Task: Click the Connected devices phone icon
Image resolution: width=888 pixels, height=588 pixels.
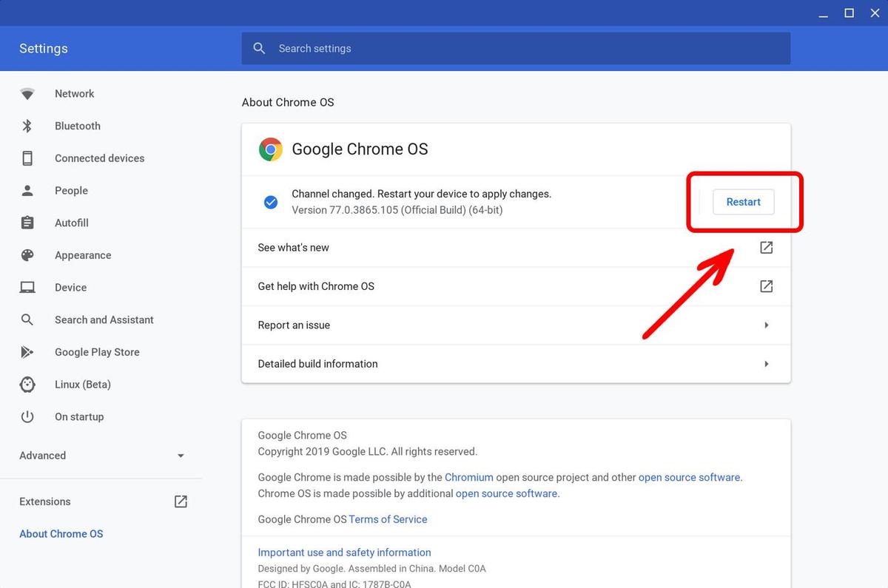Action: pos(27,158)
